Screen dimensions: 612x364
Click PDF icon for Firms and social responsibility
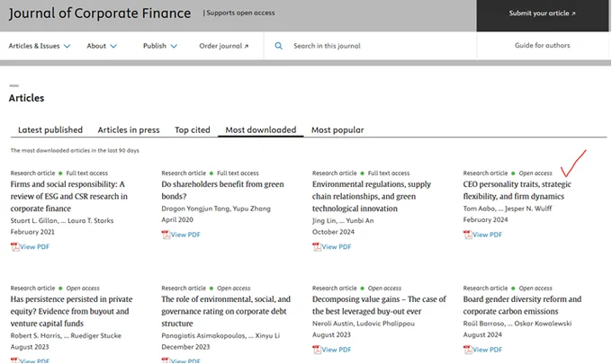pos(14,246)
